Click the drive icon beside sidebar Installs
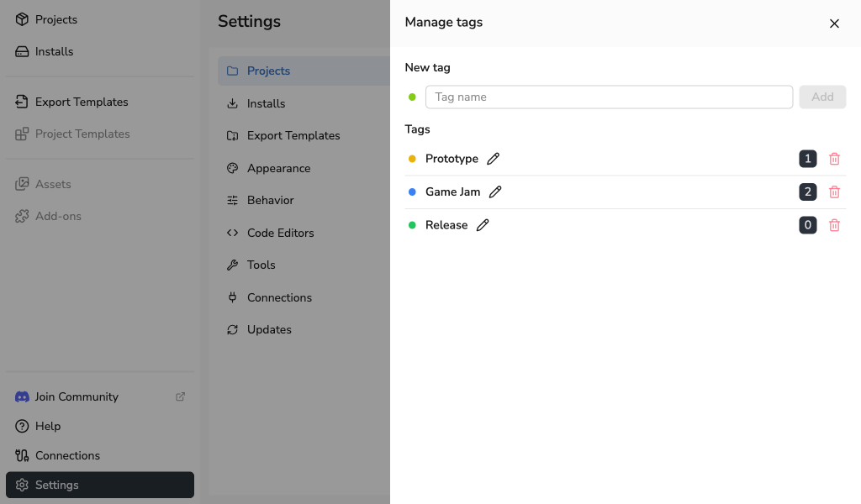This screenshot has height=504, width=861. [x=22, y=51]
